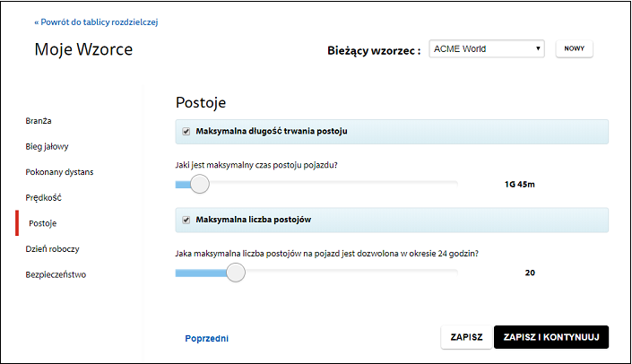The image size is (632, 364).
Task: Open Prędkość settings in sidebar
Action: point(44,197)
